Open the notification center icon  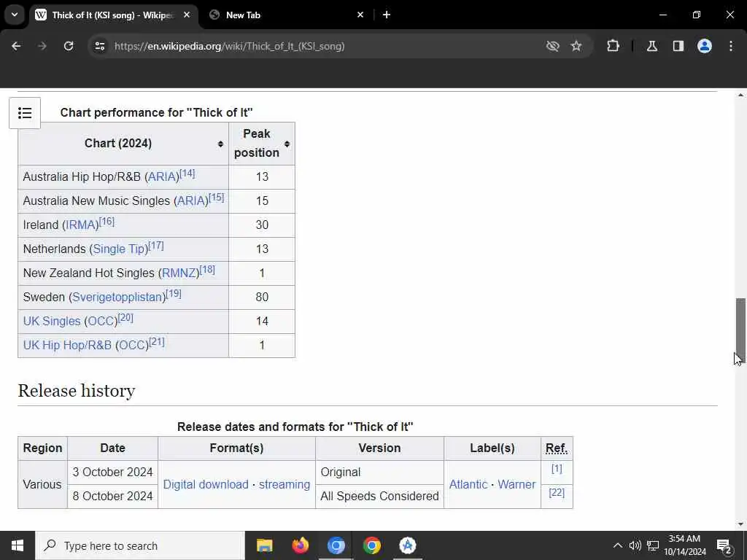click(x=724, y=546)
